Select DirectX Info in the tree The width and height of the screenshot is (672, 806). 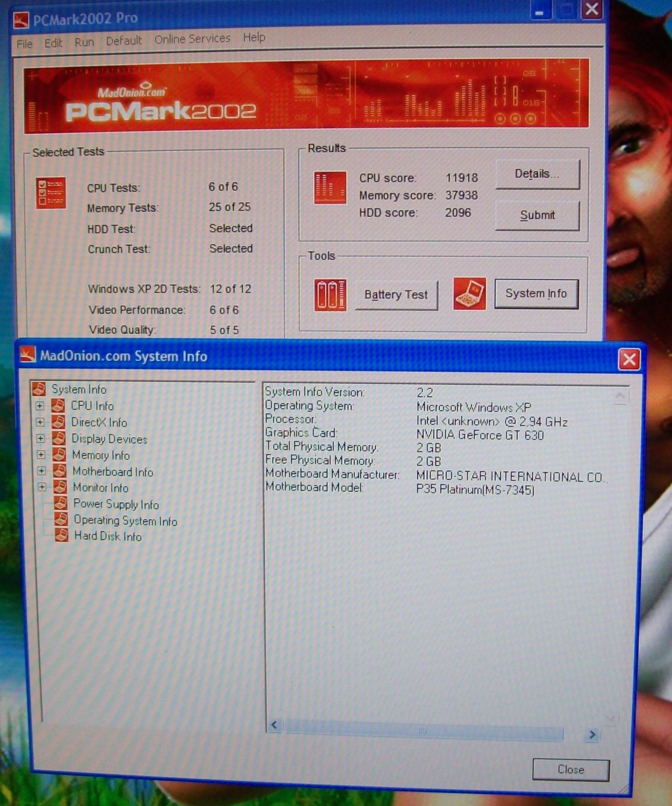99,422
